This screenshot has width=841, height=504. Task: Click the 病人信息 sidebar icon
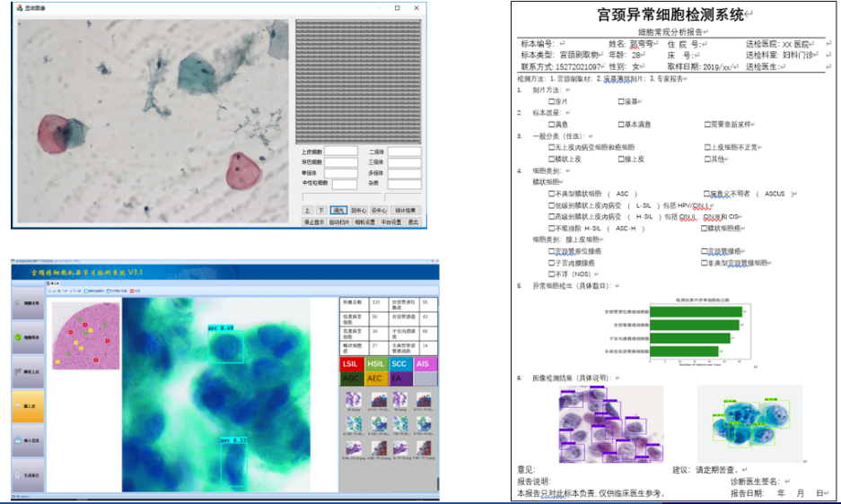[30, 440]
